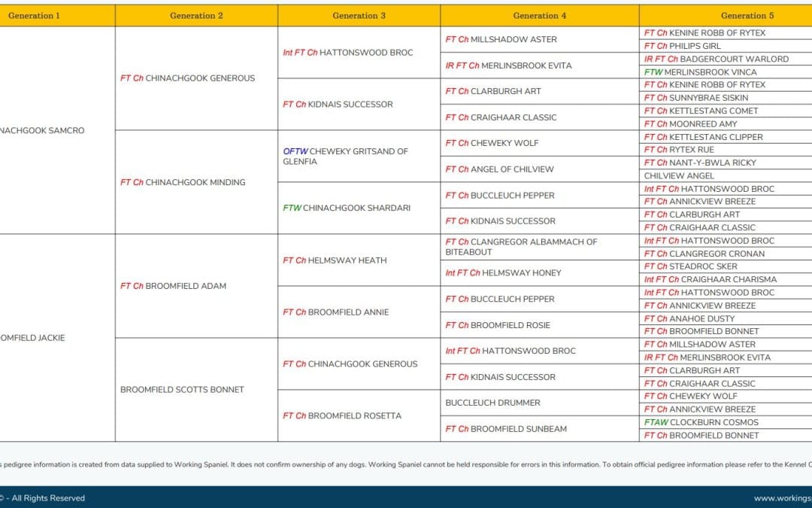Click IR FT Ch BADGERCOURT WARLORD
This screenshot has height=508, width=812.
[x=717, y=59]
